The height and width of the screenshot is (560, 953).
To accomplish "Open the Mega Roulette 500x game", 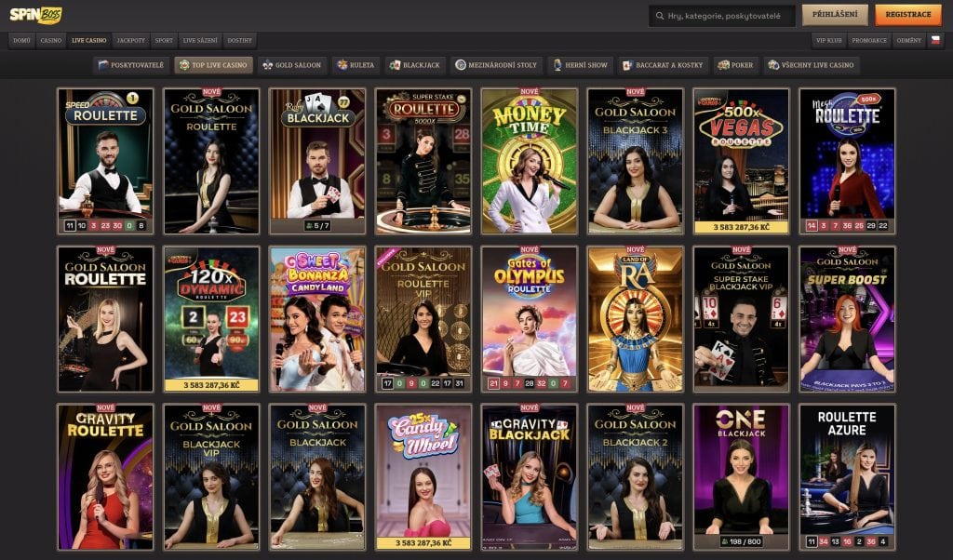I will (847, 161).
